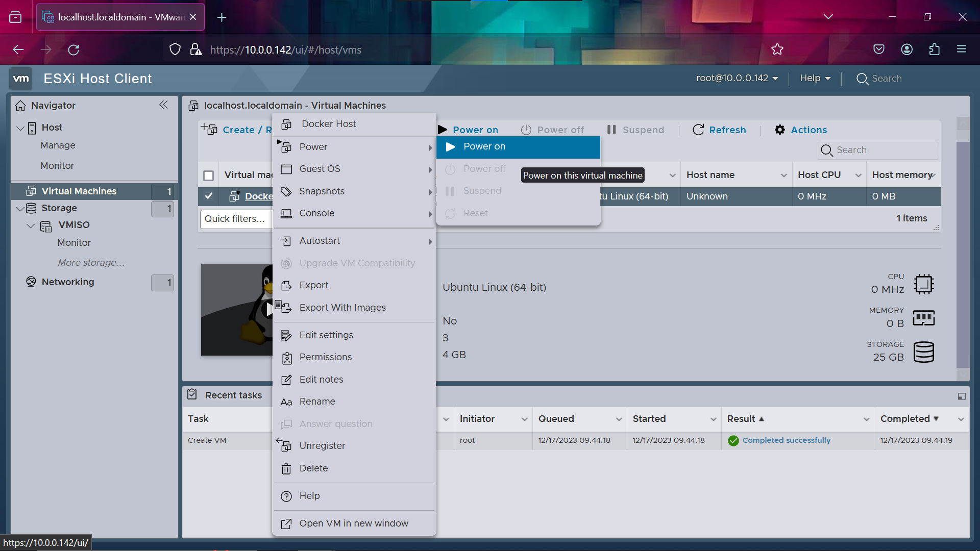This screenshot has width=980, height=551.
Task: Click the memory module icon
Action: (924, 318)
